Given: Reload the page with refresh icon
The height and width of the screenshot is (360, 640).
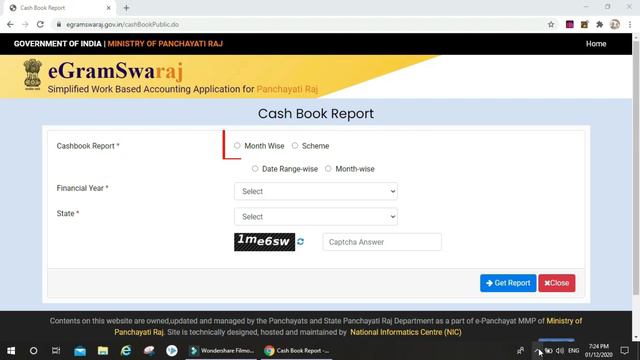Looking at the screenshot, I should (40, 24).
